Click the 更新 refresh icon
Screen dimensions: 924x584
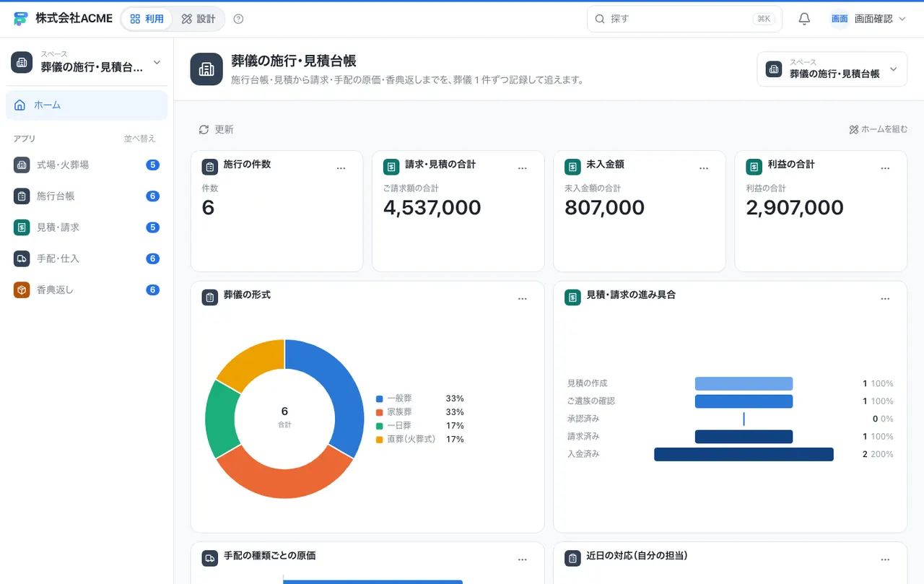(x=204, y=129)
